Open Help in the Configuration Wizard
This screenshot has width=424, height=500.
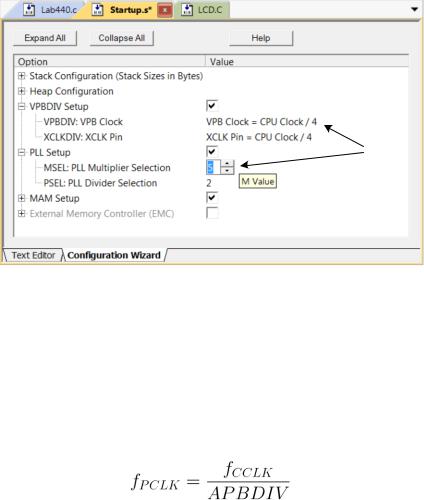click(x=261, y=38)
